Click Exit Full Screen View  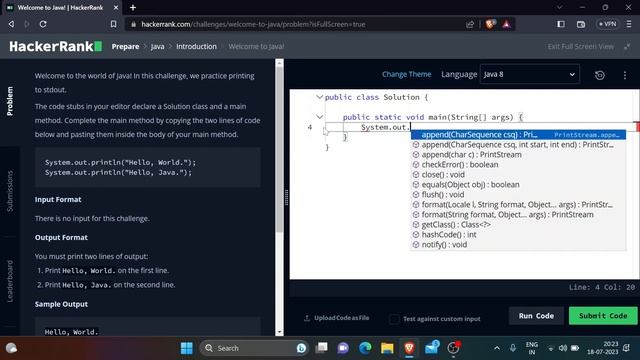[x=580, y=47]
